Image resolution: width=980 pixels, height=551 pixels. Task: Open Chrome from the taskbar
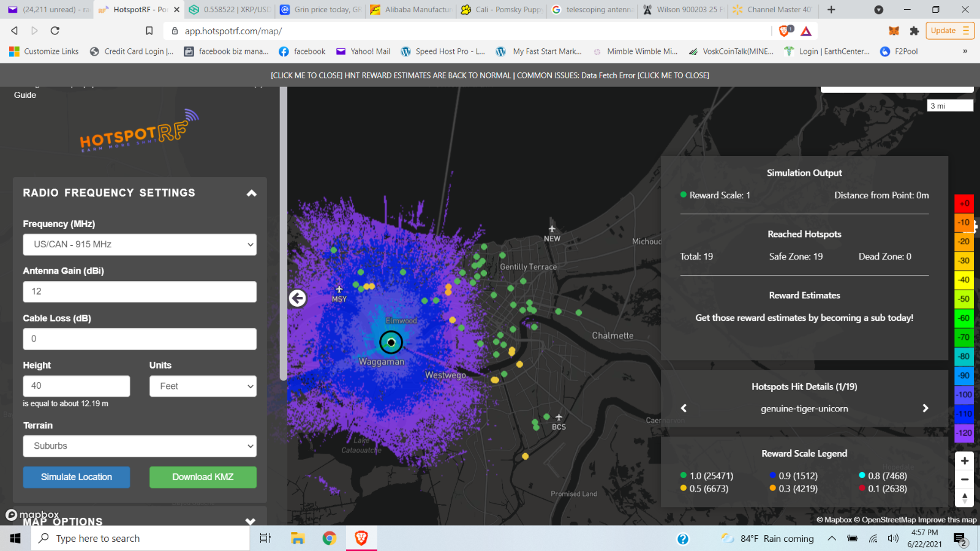click(x=330, y=538)
